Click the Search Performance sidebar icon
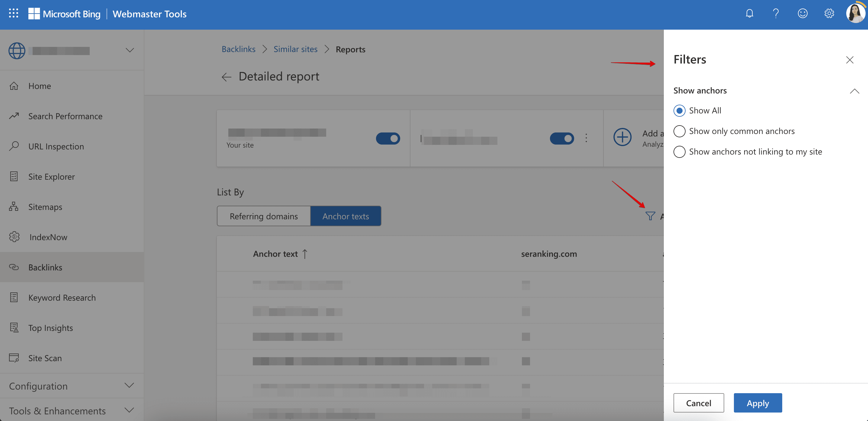Screen dimensions: 868x421 tap(15, 115)
